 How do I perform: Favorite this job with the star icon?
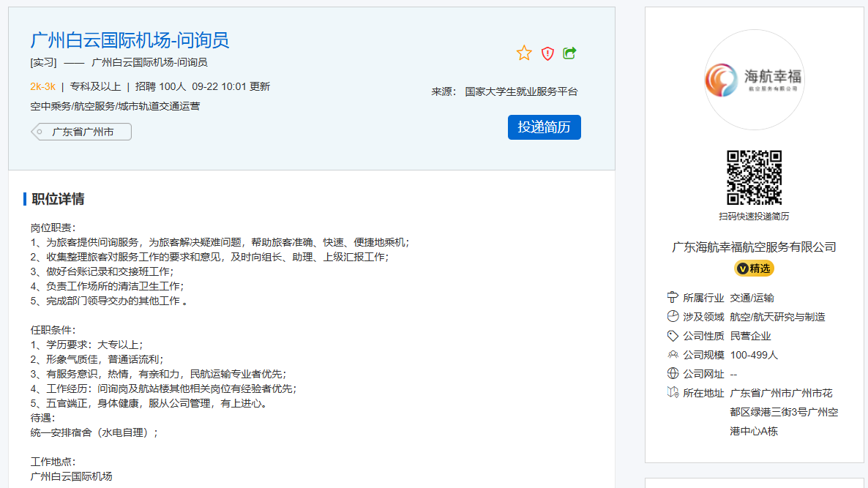click(524, 53)
